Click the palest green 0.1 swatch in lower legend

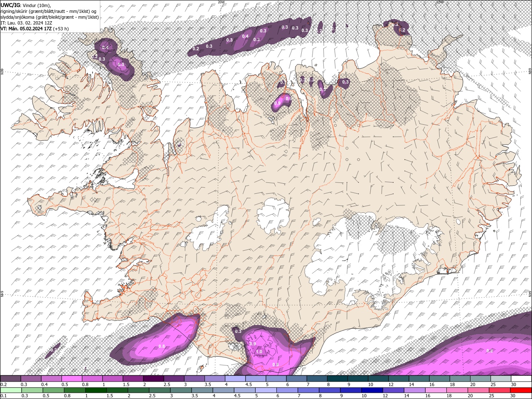11,390
